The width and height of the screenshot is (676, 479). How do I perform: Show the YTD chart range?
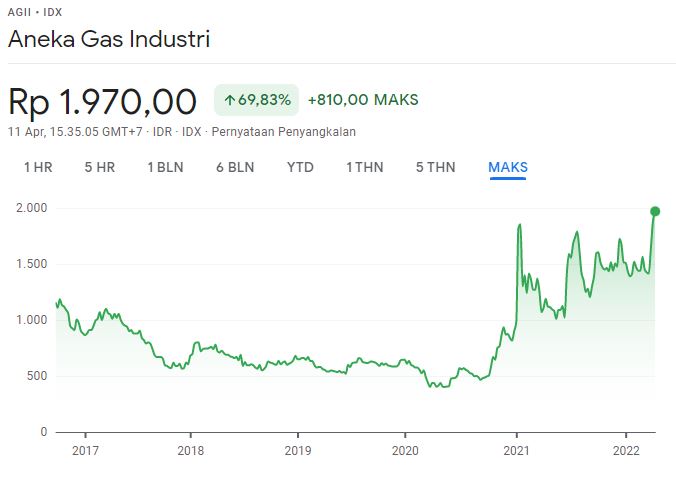click(300, 167)
